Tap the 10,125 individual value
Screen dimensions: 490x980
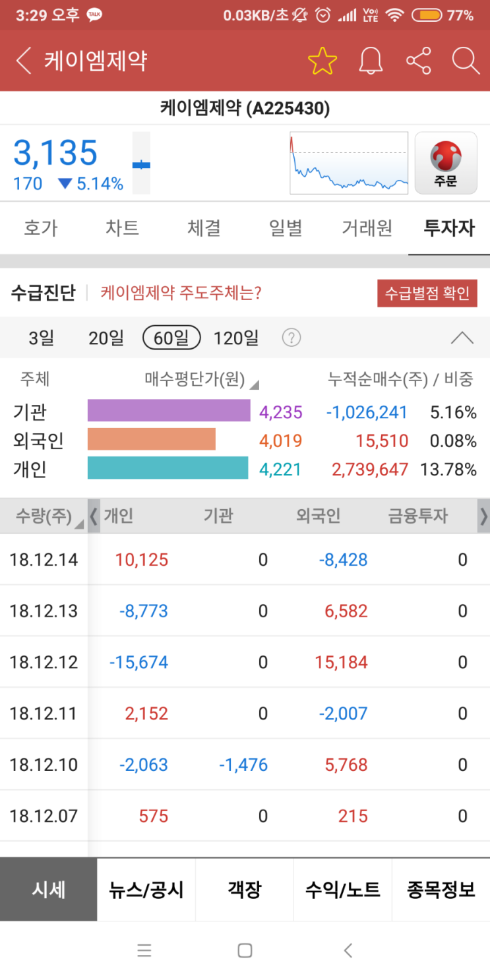pyautogui.click(x=142, y=560)
